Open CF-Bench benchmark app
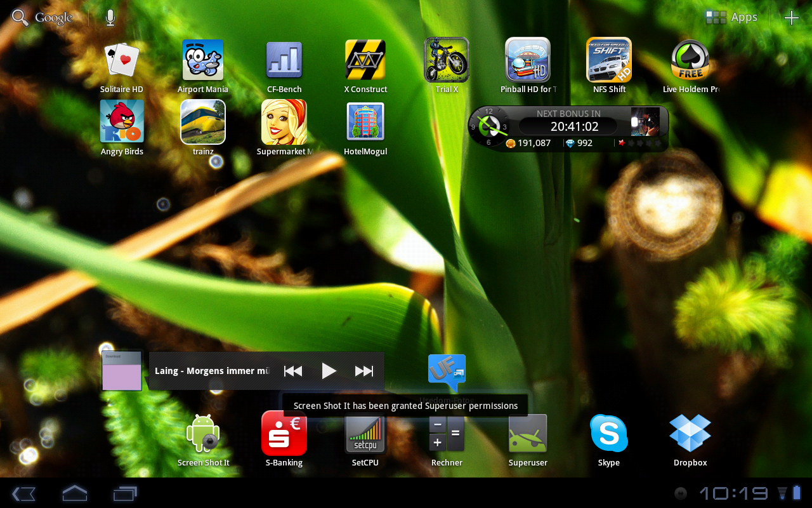 click(x=284, y=66)
